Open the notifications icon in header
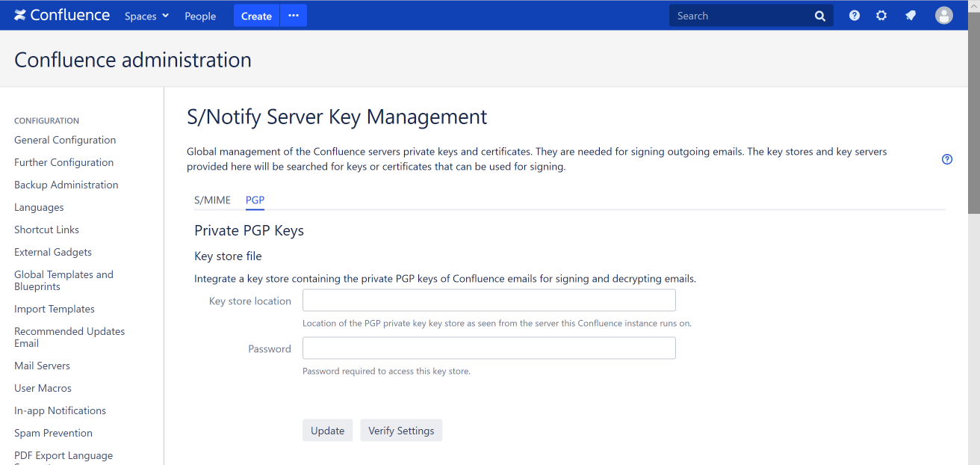This screenshot has height=465, width=980. point(911,16)
